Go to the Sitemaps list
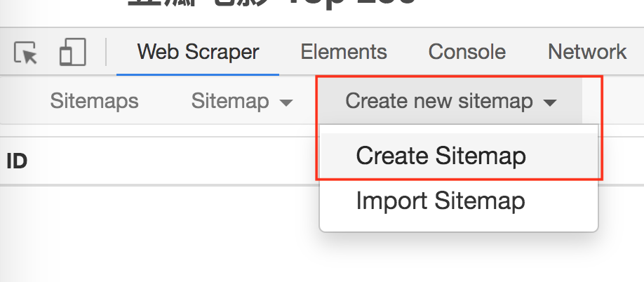This screenshot has width=644, height=282. tap(94, 101)
